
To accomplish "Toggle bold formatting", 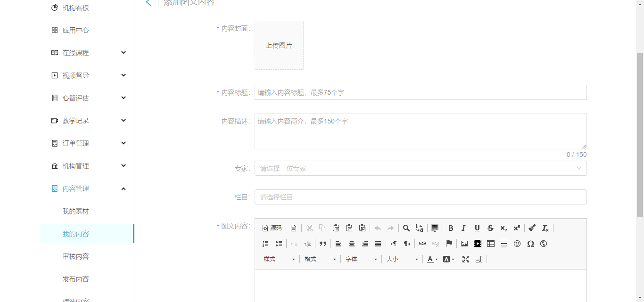I will tap(451, 228).
